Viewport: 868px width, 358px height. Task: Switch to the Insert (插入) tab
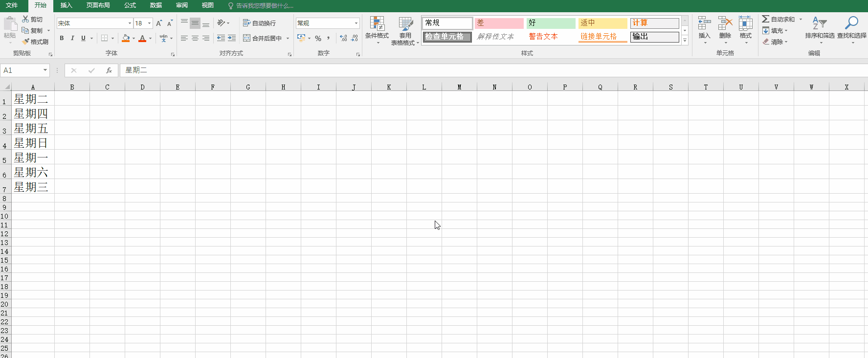pos(67,5)
